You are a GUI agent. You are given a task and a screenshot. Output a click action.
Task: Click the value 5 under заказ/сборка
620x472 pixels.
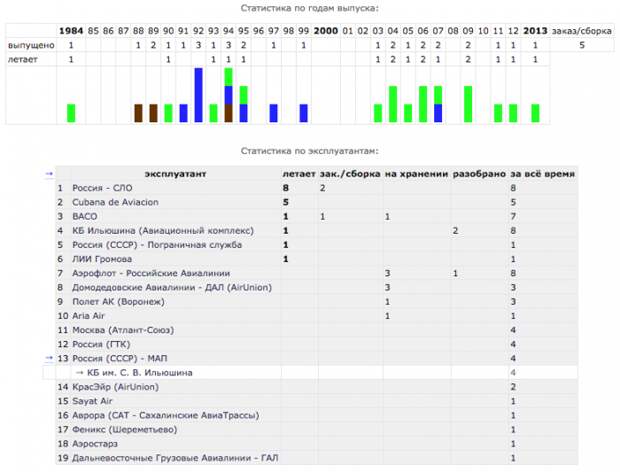pos(582,45)
